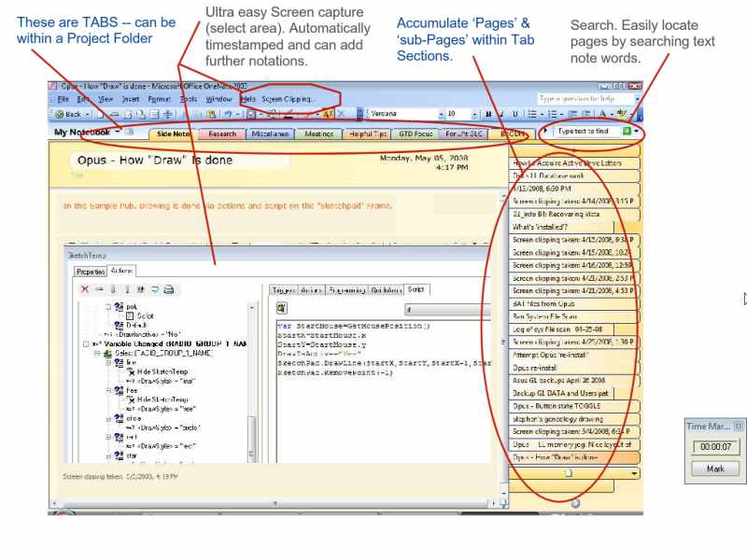747x560 pixels.
Task: Open the Format menu
Action: 159,99
